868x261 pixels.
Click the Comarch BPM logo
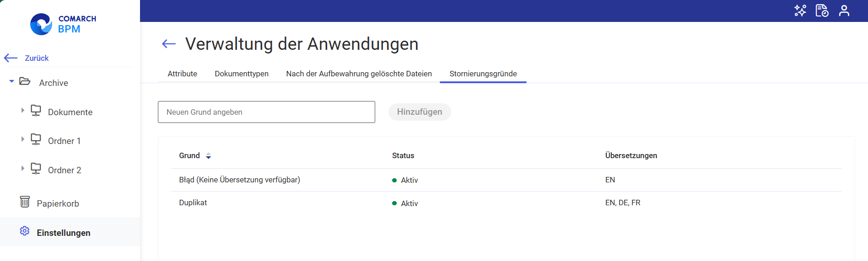pos(63,24)
